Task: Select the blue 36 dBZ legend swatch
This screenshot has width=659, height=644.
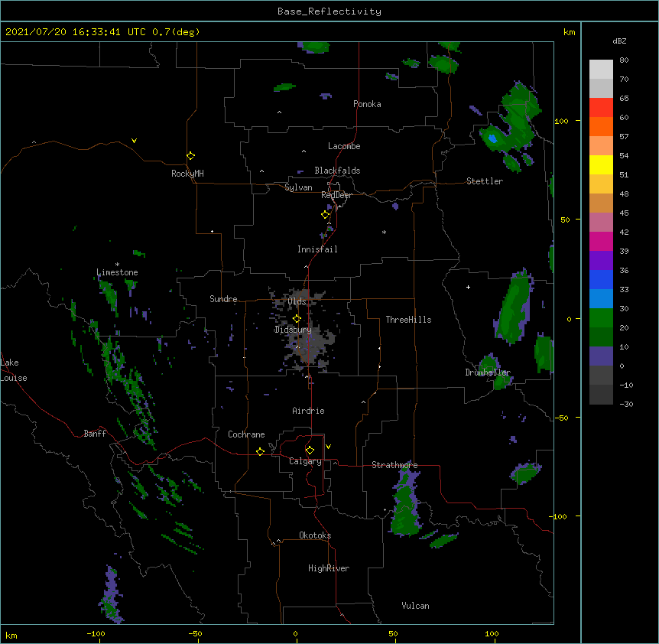Action: point(601,279)
